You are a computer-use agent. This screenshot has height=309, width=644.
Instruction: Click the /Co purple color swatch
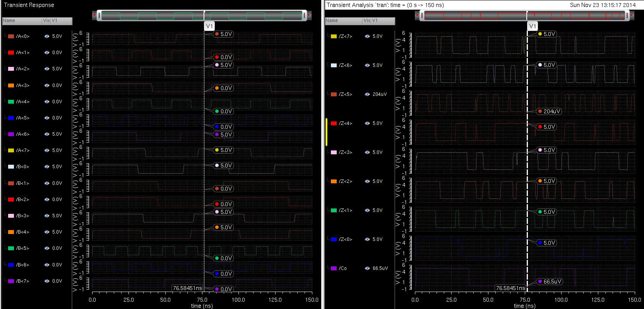tap(334, 268)
